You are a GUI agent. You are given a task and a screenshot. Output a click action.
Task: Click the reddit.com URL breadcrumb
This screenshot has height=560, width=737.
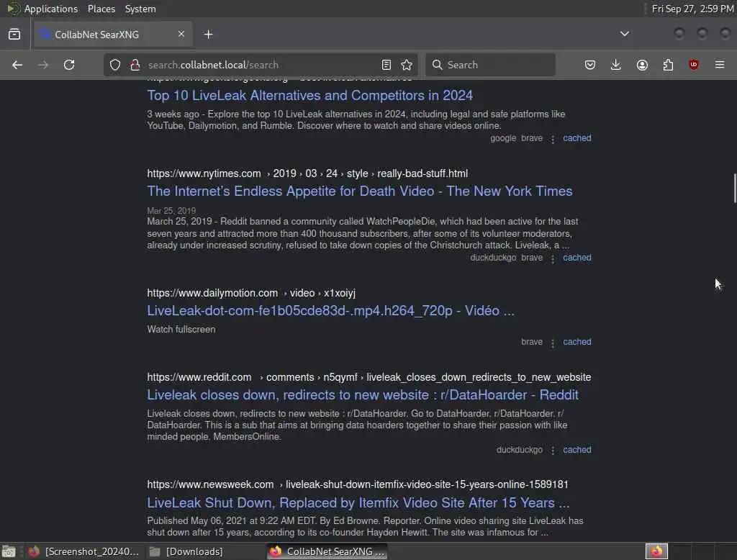pos(369,377)
